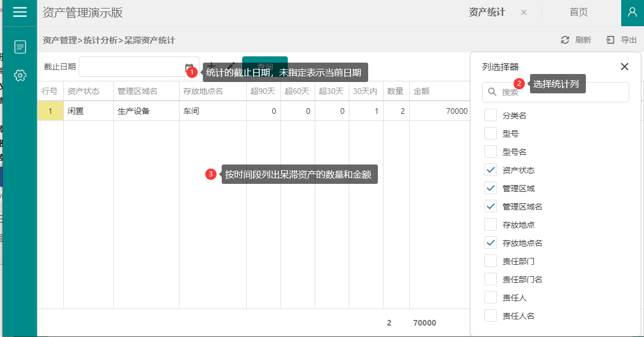Click the 30天内 column header
The width and height of the screenshot is (644, 337).
[x=366, y=91]
